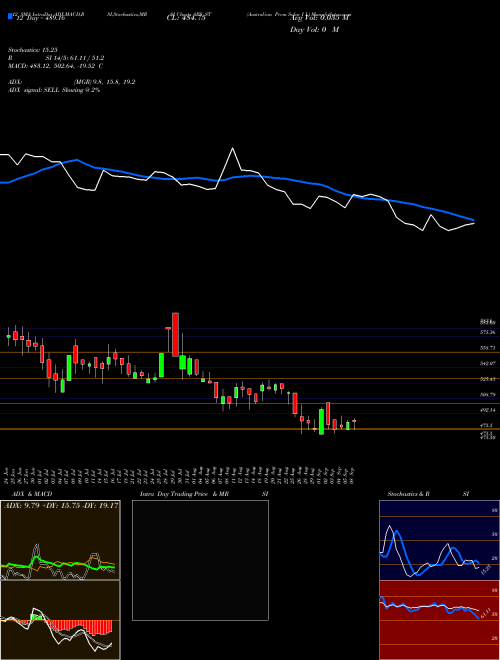Click the 558.71 price axis label
Image resolution: width=500 pixels, height=660 pixels.
click(x=487, y=348)
